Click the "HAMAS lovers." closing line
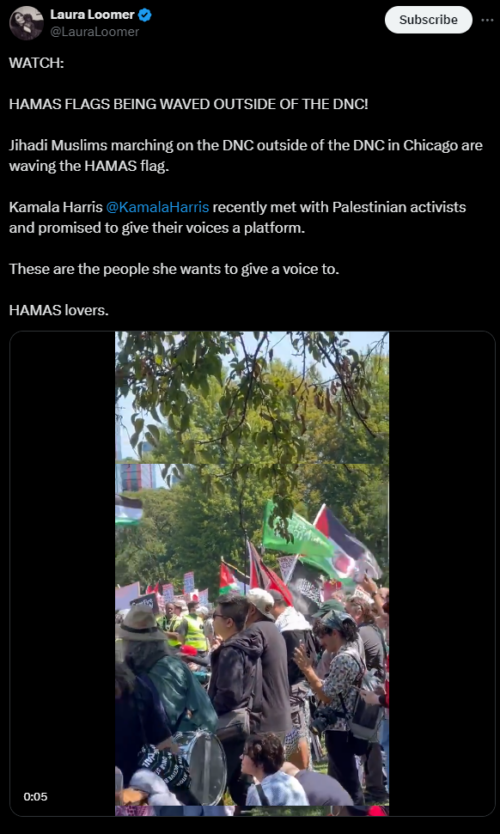 59,310
